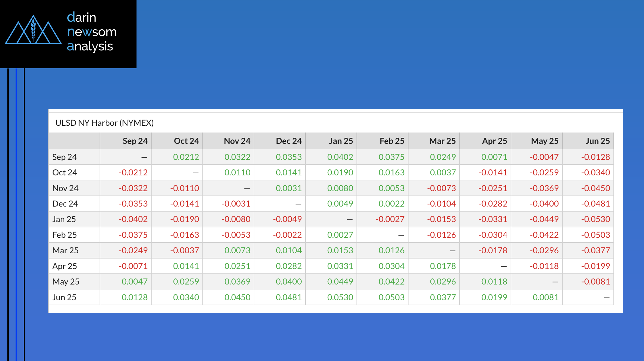Click Sep 24 to Oct 24 spread 0.0212
The image size is (644, 361).
(186, 157)
